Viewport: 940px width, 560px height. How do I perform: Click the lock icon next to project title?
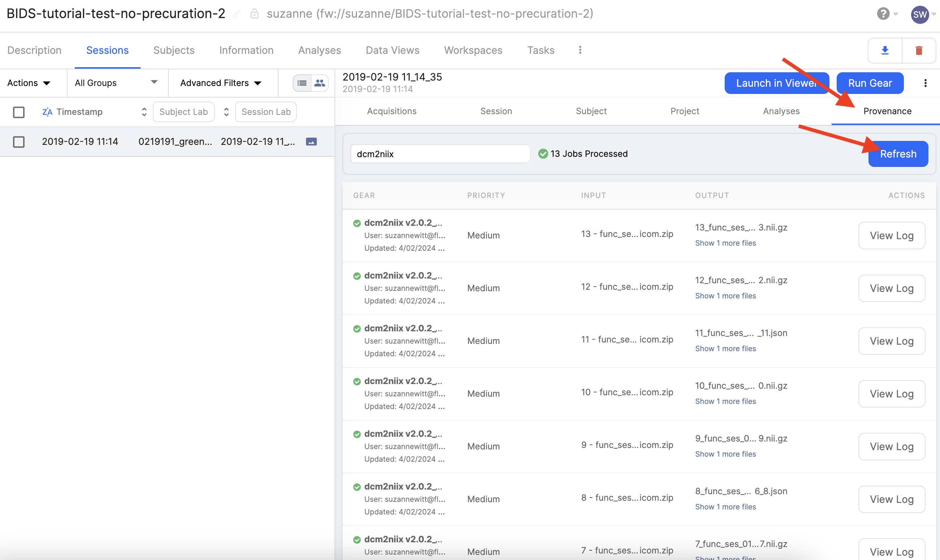pos(255,14)
